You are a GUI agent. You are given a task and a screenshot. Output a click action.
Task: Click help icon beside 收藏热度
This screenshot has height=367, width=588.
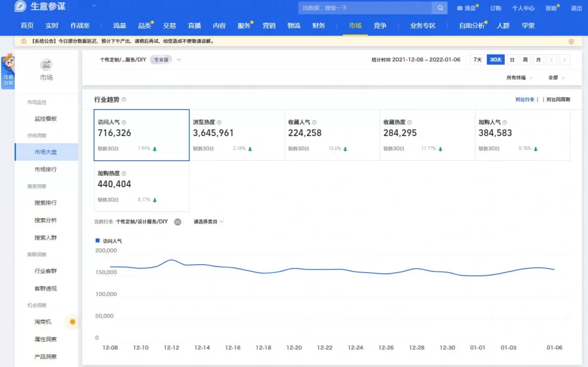click(409, 122)
